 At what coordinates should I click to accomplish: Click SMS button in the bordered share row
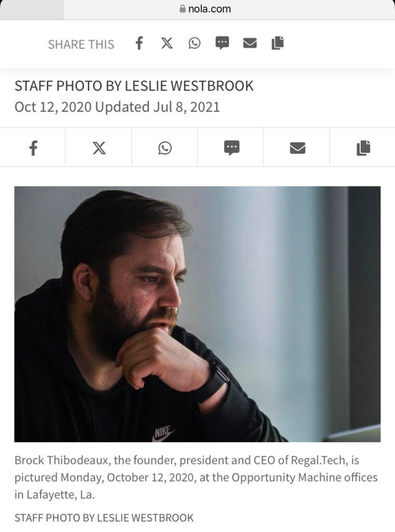tap(230, 148)
